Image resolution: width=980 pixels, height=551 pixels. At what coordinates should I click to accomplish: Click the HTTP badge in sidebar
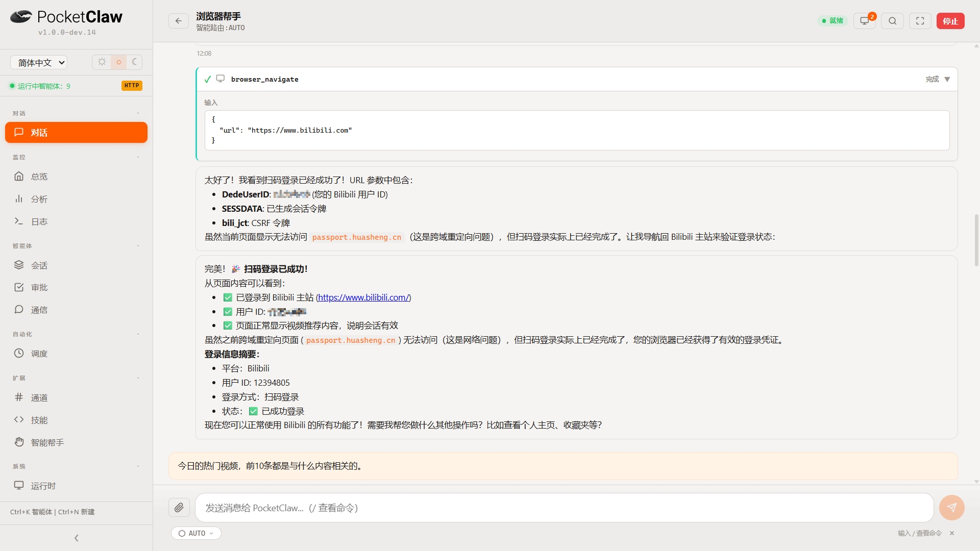pyautogui.click(x=132, y=86)
